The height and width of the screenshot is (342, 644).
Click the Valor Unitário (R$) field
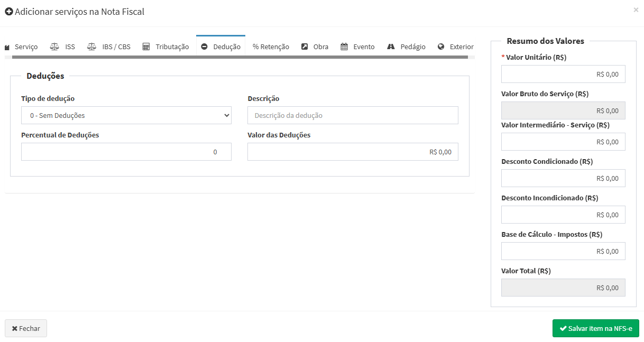tap(563, 75)
